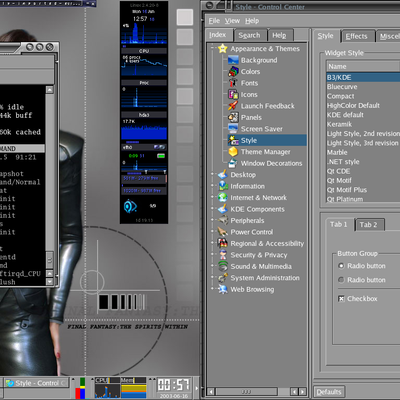Expand the Security & Privacy branch
The image size is (400, 400).
(212, 254)
